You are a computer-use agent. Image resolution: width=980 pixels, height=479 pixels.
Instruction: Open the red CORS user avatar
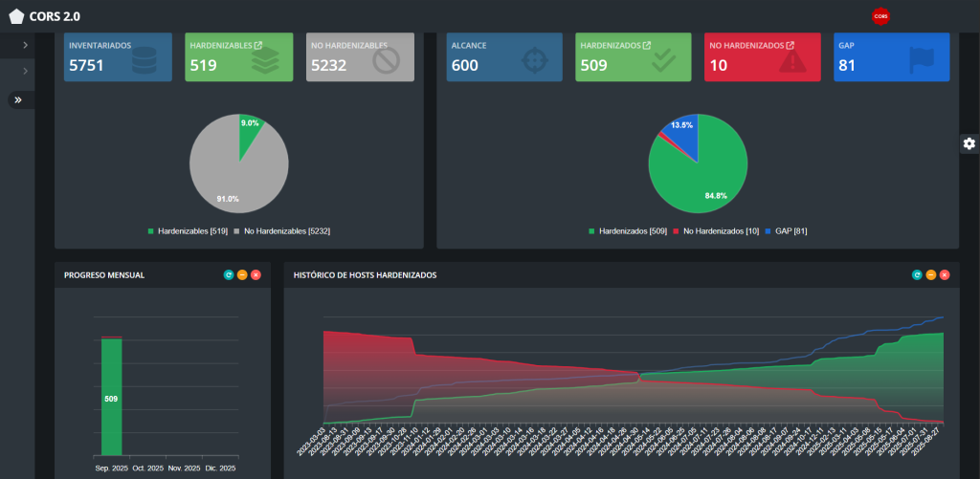pos(880,16)
